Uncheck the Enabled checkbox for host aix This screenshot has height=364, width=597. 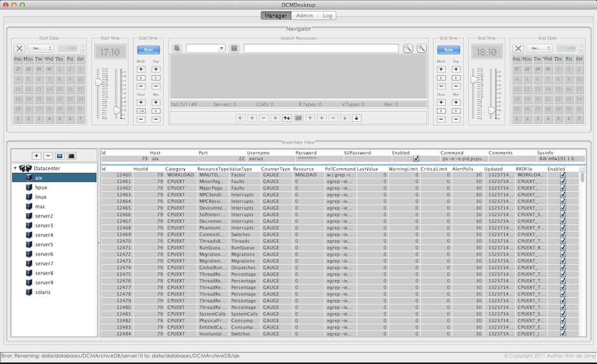416,158
